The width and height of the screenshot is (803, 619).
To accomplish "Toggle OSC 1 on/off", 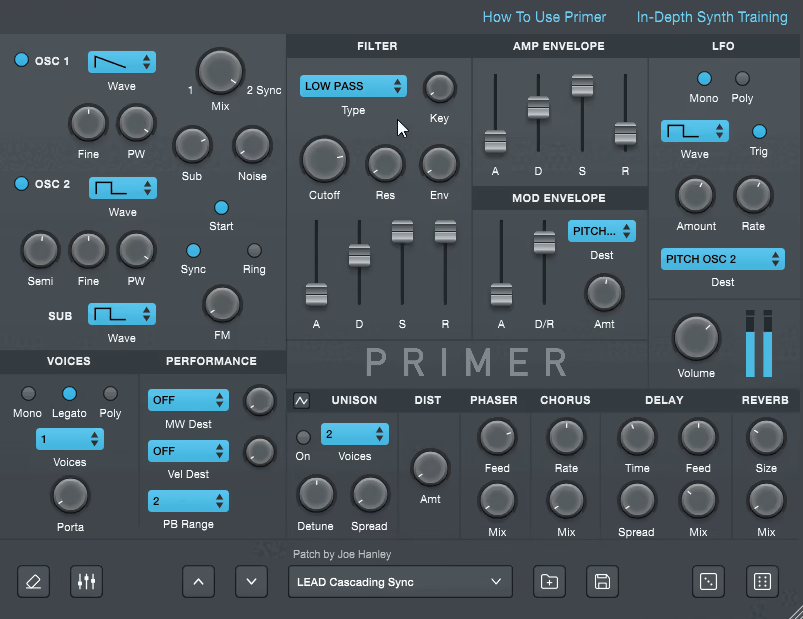I will coord(22,60).
